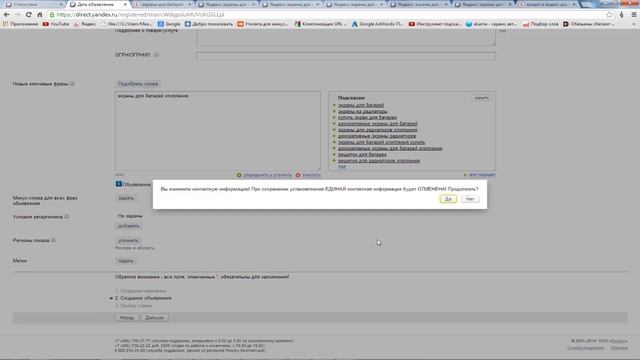Click the green sort icon under phrases box

click(239, 175)
